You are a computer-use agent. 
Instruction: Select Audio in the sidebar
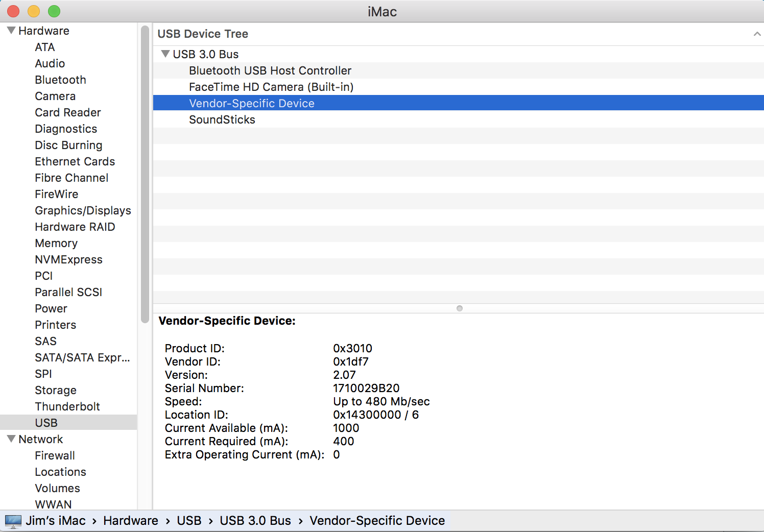50,63
